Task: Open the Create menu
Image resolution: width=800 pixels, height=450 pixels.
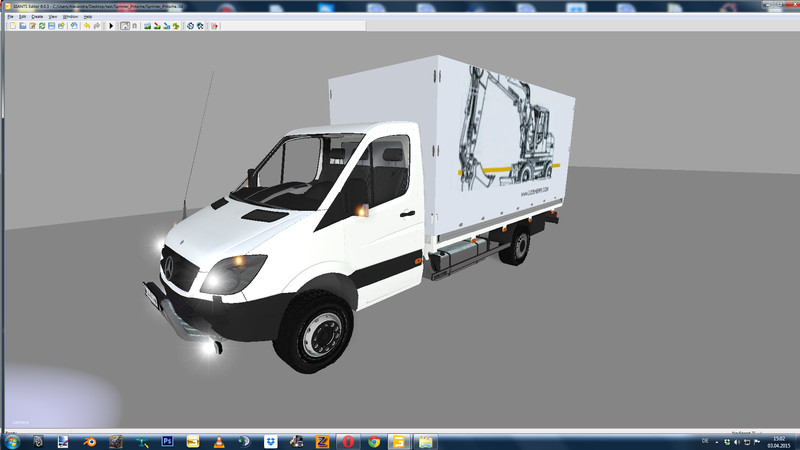Action: tap(37, 17)
